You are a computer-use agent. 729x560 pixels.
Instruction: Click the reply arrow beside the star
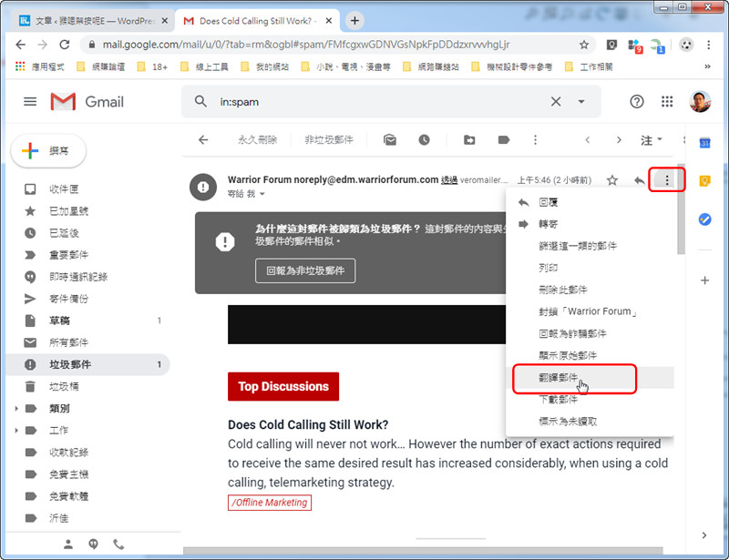coord(640,180)
